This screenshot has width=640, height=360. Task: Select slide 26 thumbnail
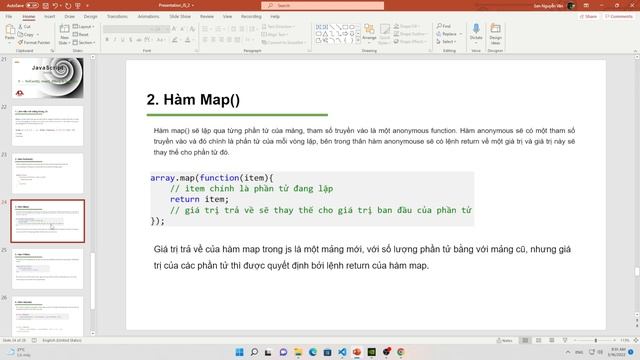(47, 316)
